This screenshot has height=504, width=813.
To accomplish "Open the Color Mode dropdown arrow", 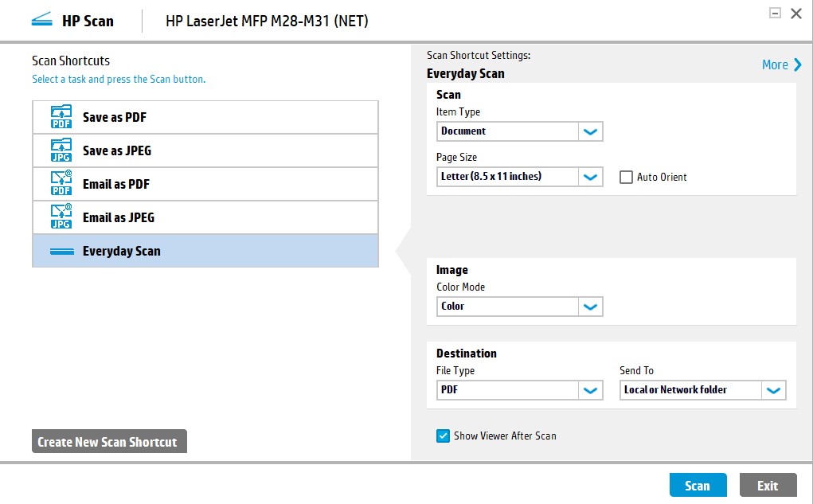I will (590, 307).
